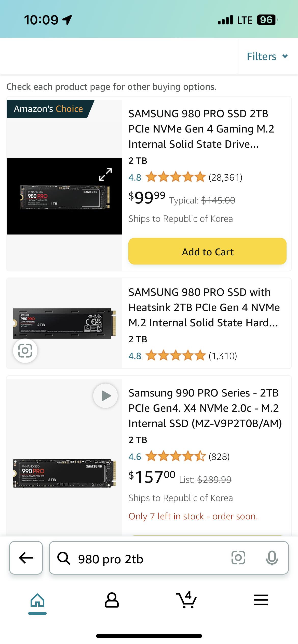Add the 980 PRO 2TB to cart

point(207,251)
